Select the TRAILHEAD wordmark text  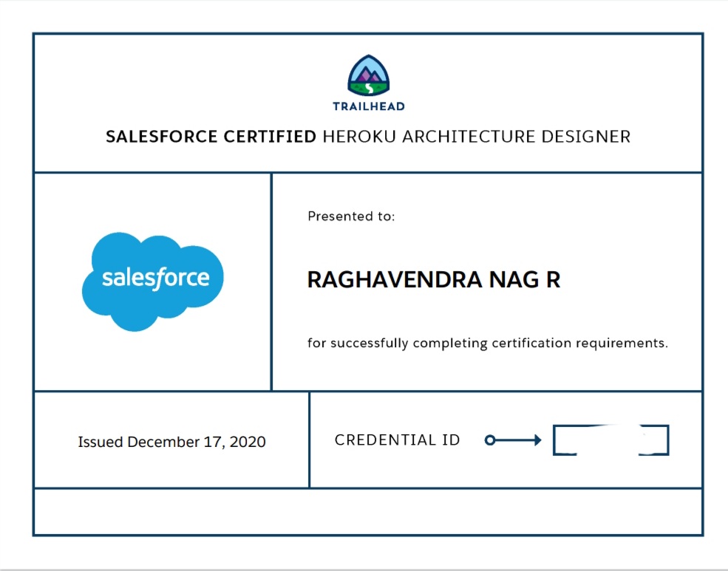coord(369,106)
